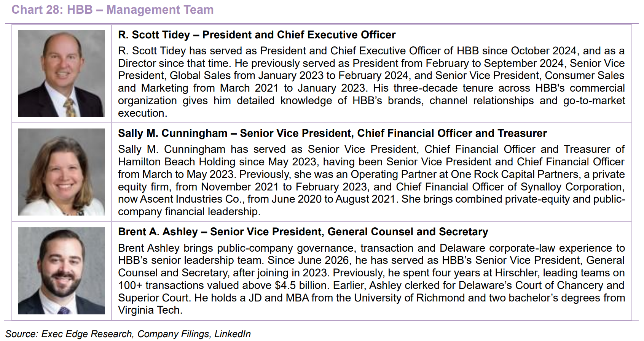Select the Sally M. Cunningham heading
644x341 pixels.
[332, 133]
